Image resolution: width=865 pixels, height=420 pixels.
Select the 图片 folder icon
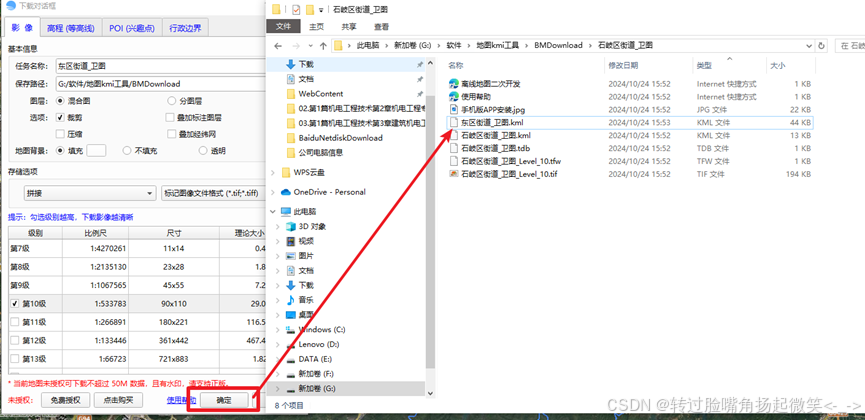pos(291,256)
